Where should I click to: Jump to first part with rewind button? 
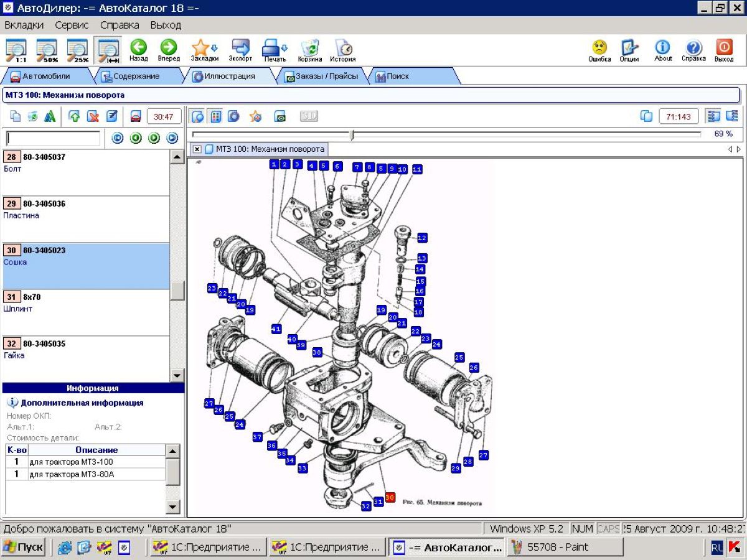click(x=117, y=138)
